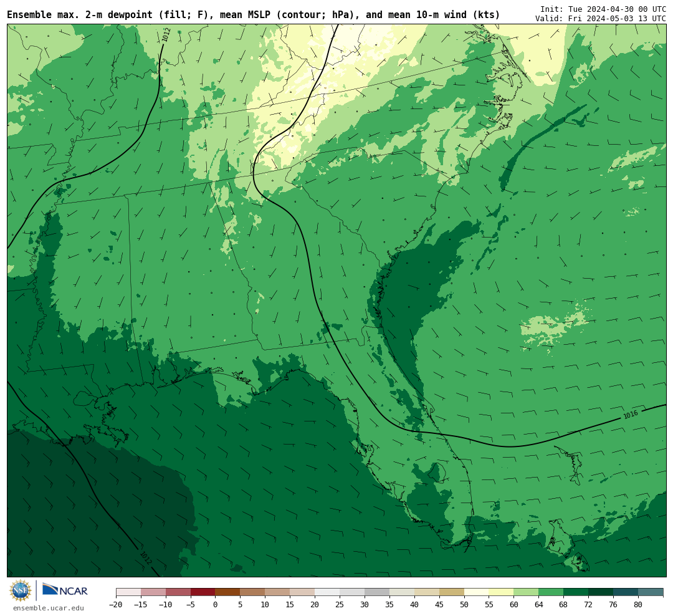Viewport: 673px width, 616px height.
Task: Pick the beige swatch between 40 and 45
Action: click(x=427, y=592)
